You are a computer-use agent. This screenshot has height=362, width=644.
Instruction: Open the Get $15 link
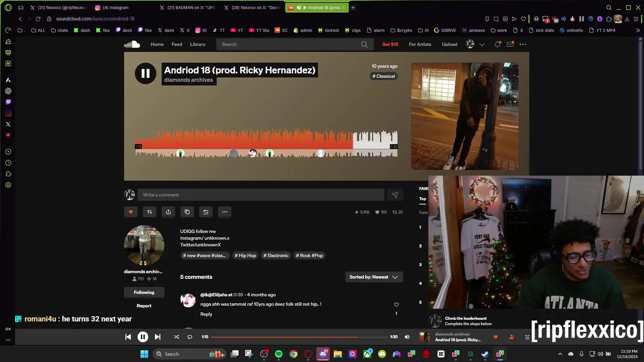pyautogui.click(x=390, y=44)
